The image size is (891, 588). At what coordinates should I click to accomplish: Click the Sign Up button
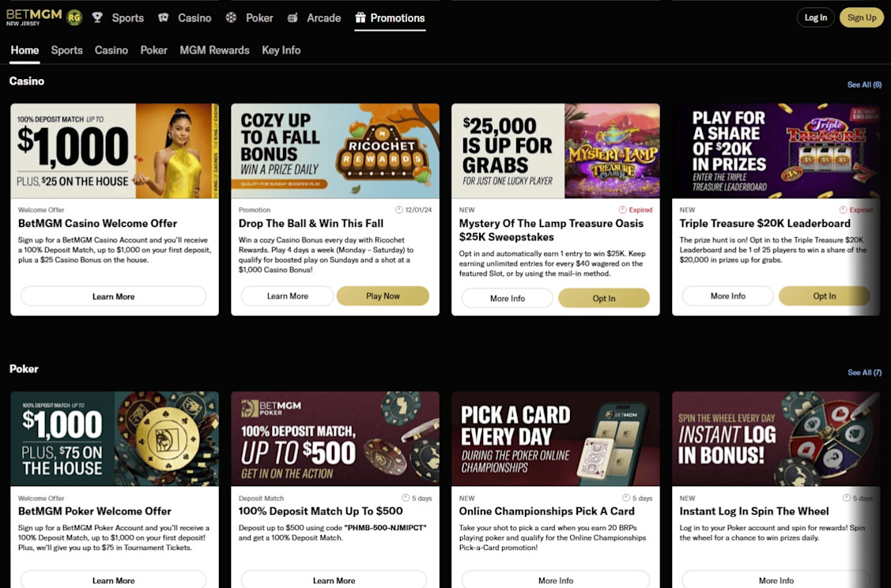pos(862,17)
